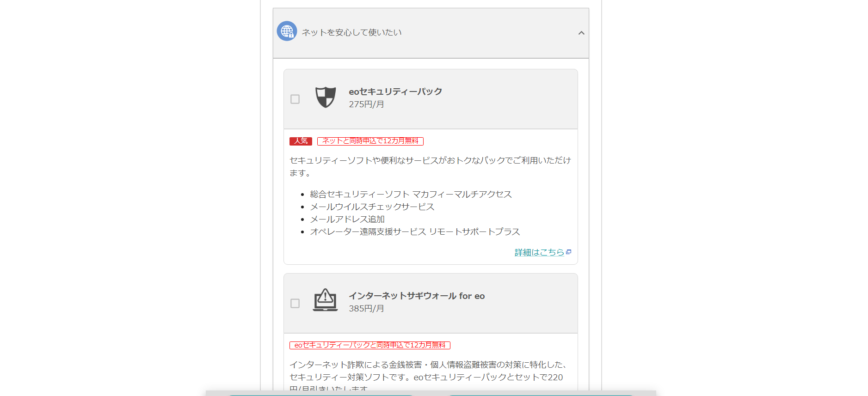The width and height of the screenshot is (868, 396).
Task: Click the メールウイルスチェックサービス list item
Action: tap(372, 207)
